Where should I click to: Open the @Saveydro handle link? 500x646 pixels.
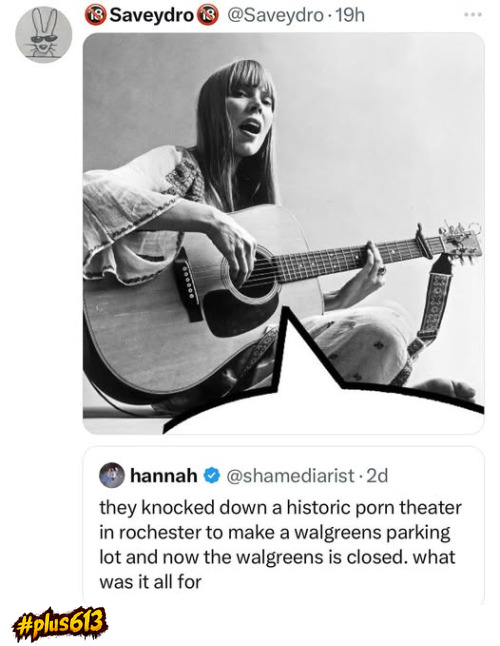[x=276, y=16]
